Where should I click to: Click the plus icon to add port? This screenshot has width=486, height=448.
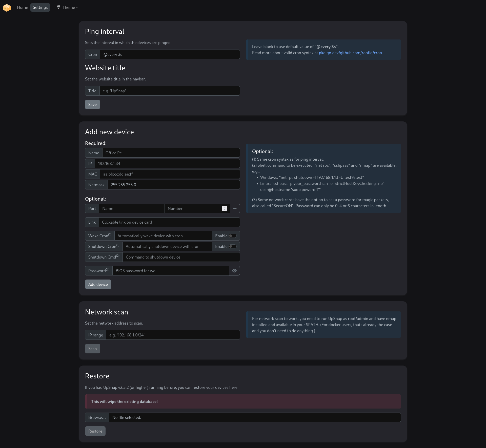pyautogui.click(x=235, y=208)
